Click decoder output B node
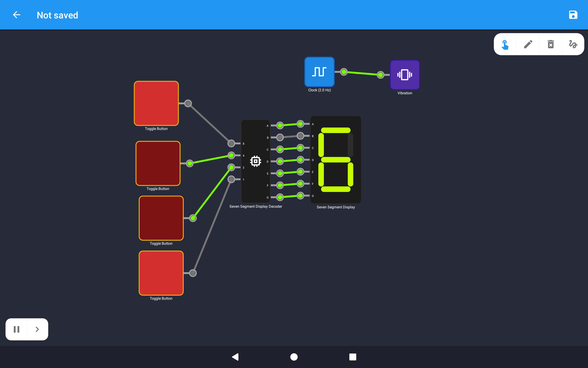 pos(280,137)
